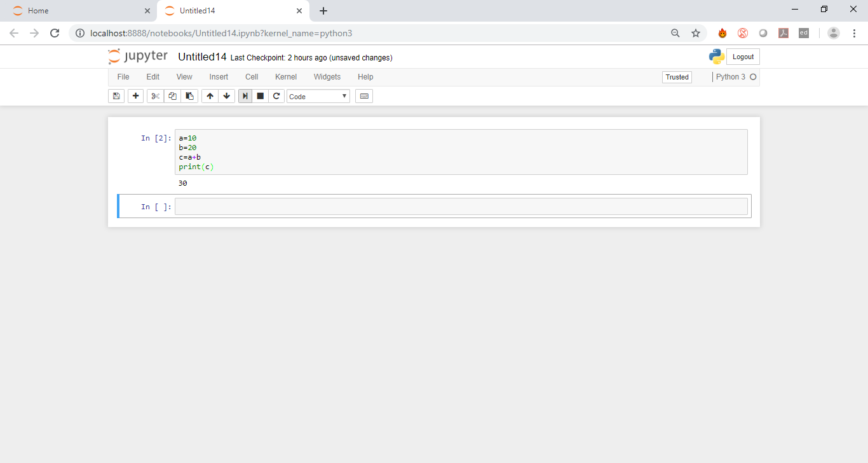
Task: Click into the code cell with a=10
Action: pos(461,152)
